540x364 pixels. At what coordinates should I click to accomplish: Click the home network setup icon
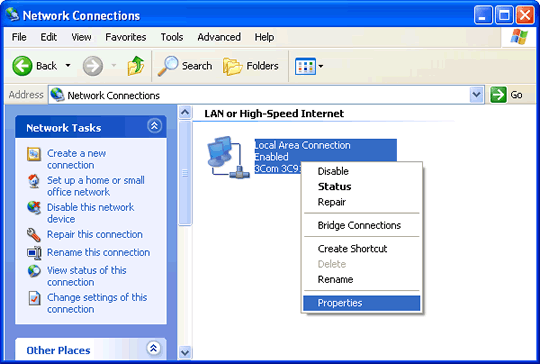tap(34, 181)
